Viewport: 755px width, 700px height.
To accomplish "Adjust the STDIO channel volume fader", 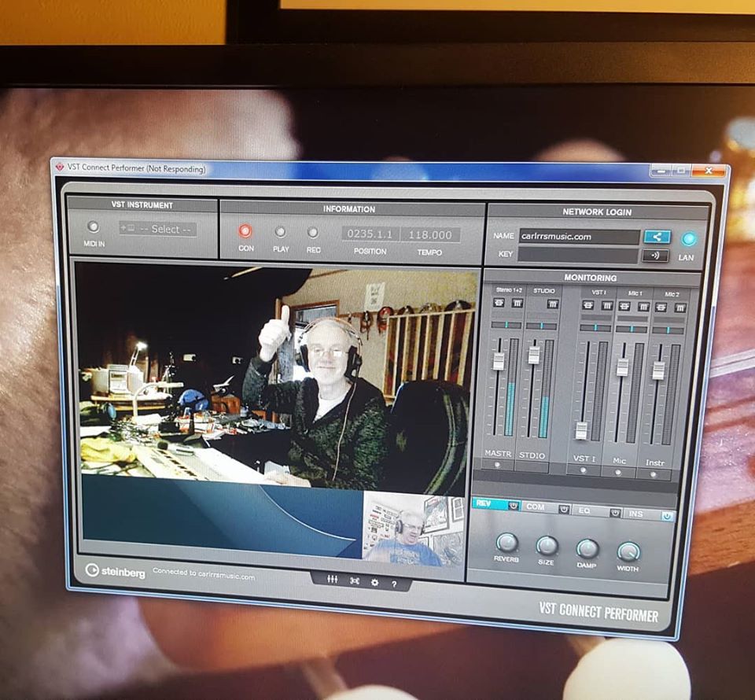I will 534,355.
